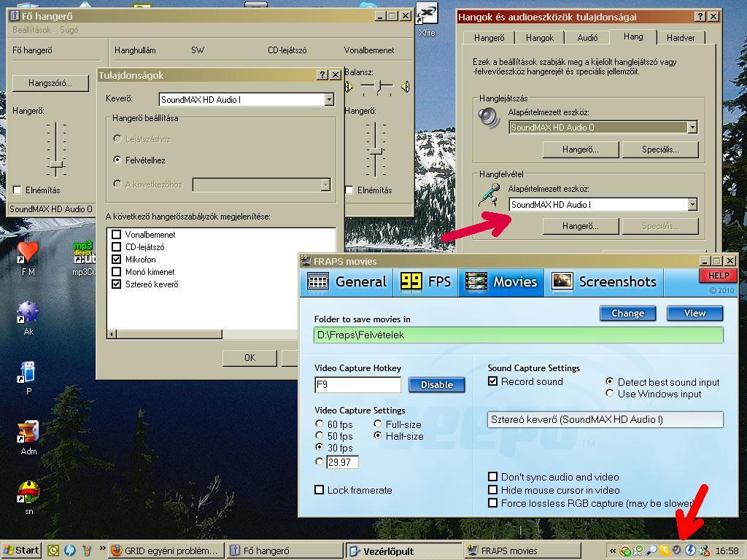The width and height of the screenshot is (747, 560).
Task: Open the Beállítások menu
Action: (31, 29)
